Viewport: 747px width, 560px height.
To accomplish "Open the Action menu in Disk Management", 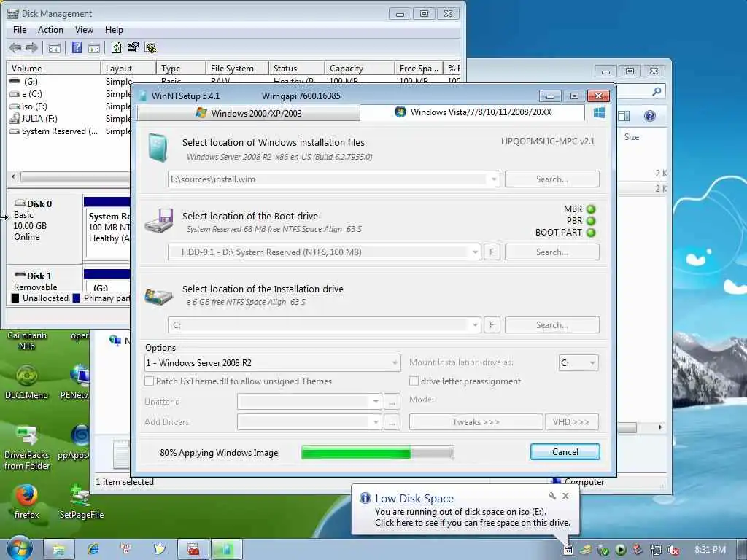I will coord(50,29).
